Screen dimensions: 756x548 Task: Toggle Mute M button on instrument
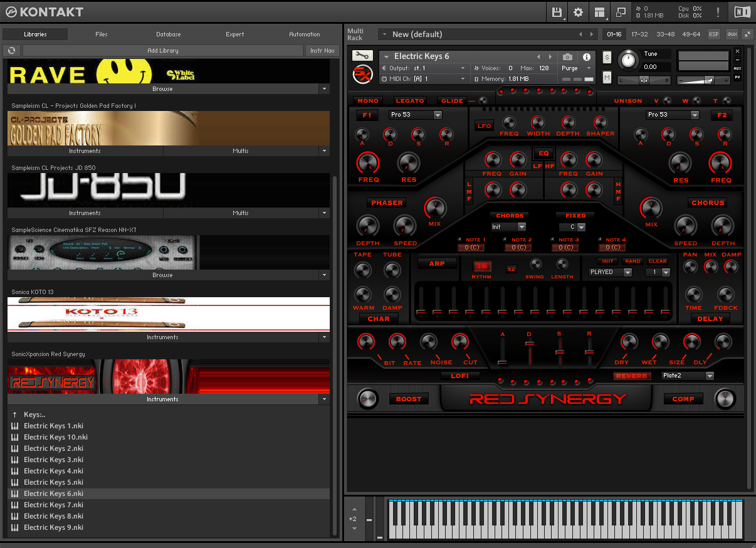click(607, 77)
